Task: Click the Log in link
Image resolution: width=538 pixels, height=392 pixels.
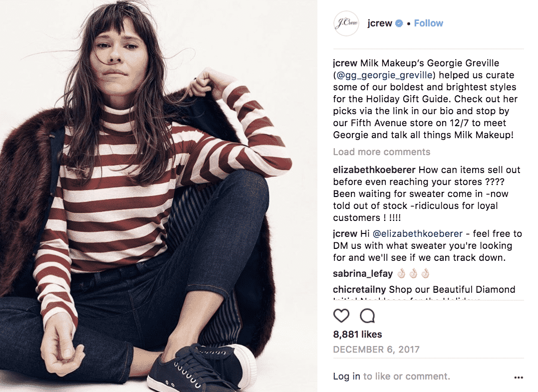Action: pos(346,376)
